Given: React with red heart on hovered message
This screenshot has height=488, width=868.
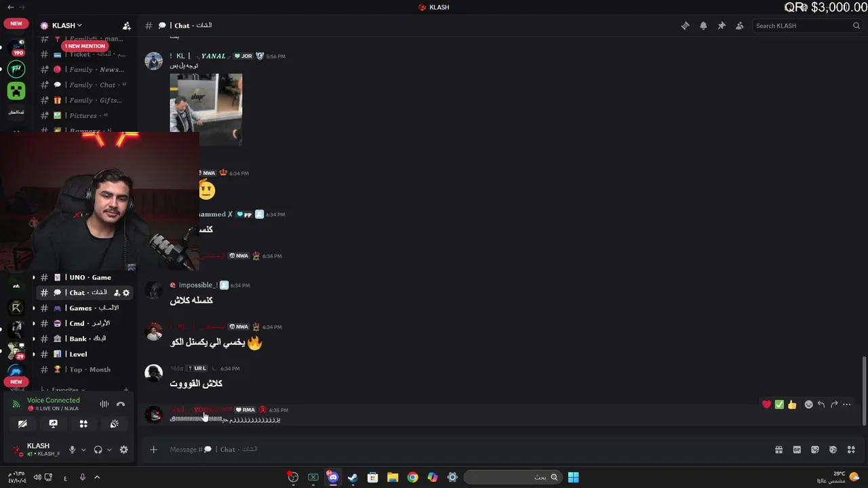Looking at the screenshot, I should [767, 405].
